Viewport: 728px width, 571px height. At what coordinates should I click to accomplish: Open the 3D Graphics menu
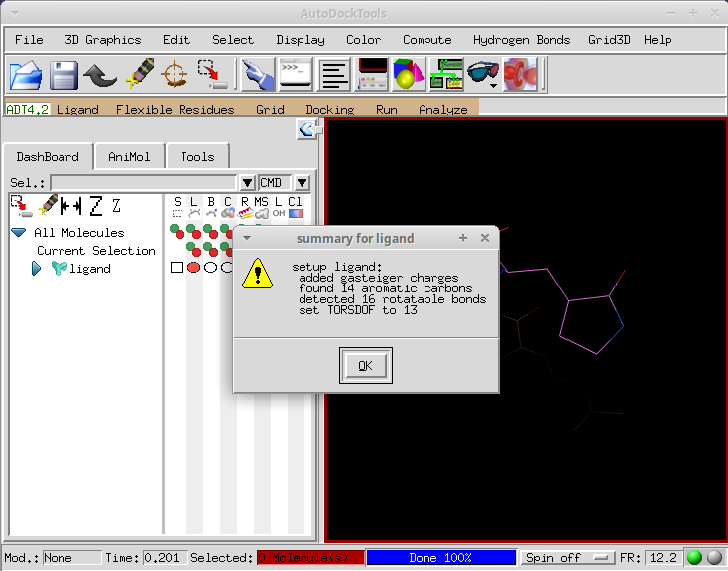pyautogui.click(x=103, y=40)
